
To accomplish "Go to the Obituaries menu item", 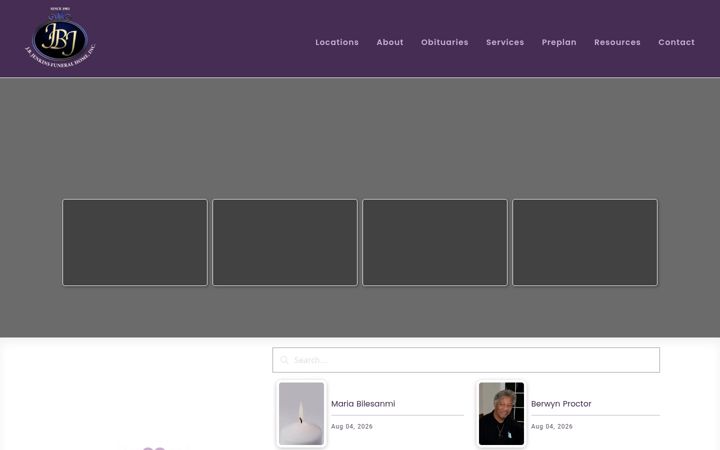I will [x=444, y=42].
